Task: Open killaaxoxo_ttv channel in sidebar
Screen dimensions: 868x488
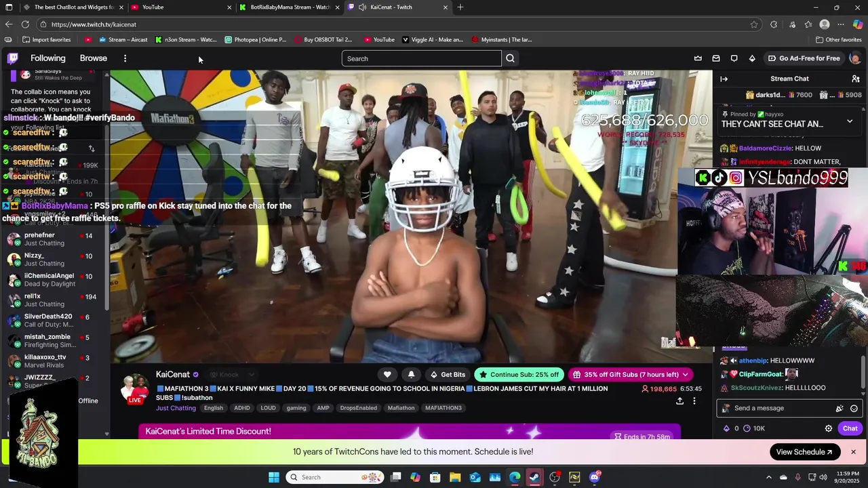Action: (53, 361)
